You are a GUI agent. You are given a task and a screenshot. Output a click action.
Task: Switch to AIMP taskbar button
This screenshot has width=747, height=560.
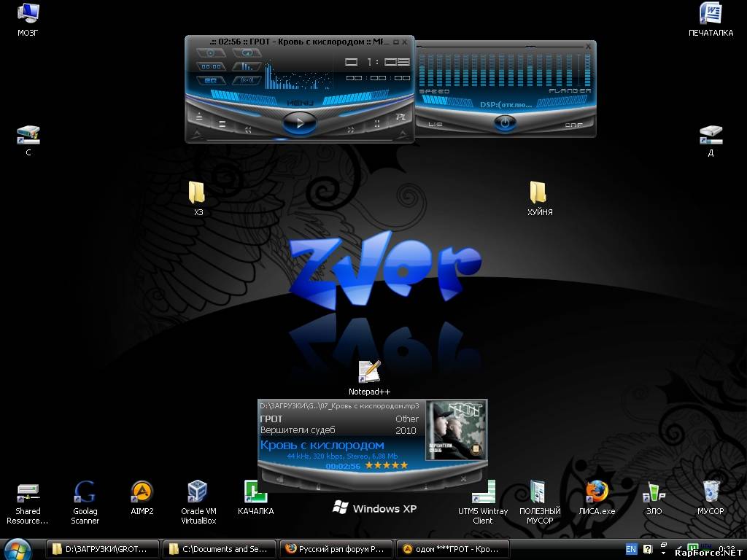coord(453,549)
